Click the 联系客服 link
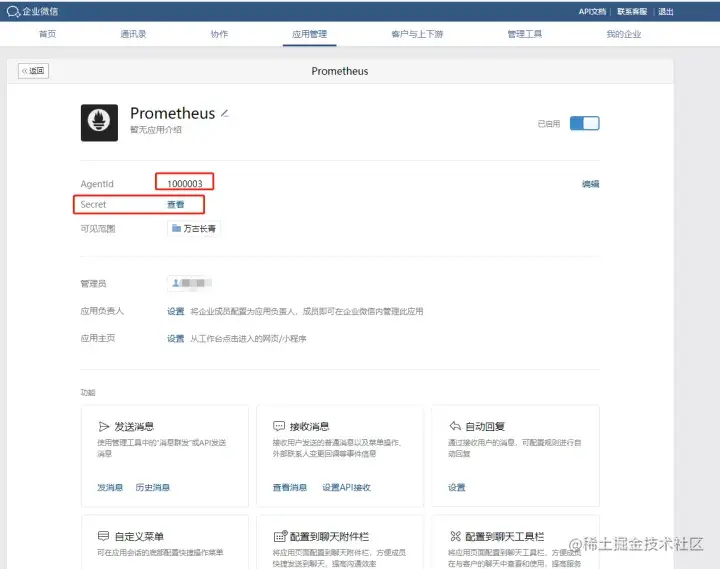 (x=632, y=11)
